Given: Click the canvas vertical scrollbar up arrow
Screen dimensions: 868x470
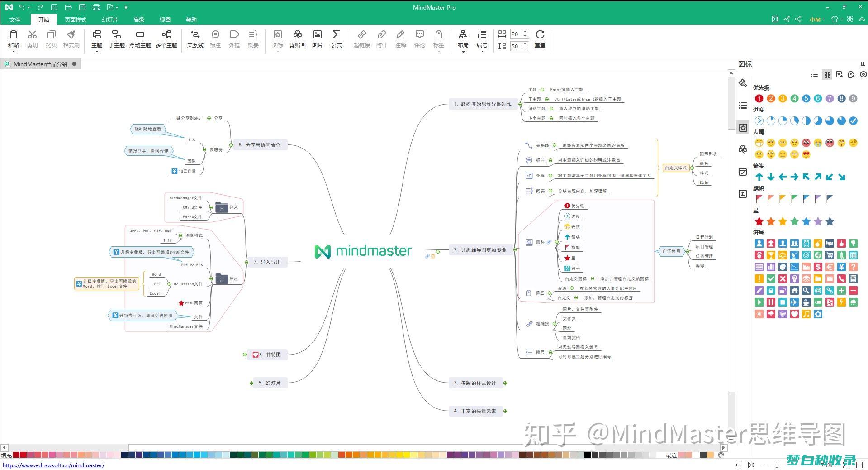Looking at the screenshot, I should 731,73.
